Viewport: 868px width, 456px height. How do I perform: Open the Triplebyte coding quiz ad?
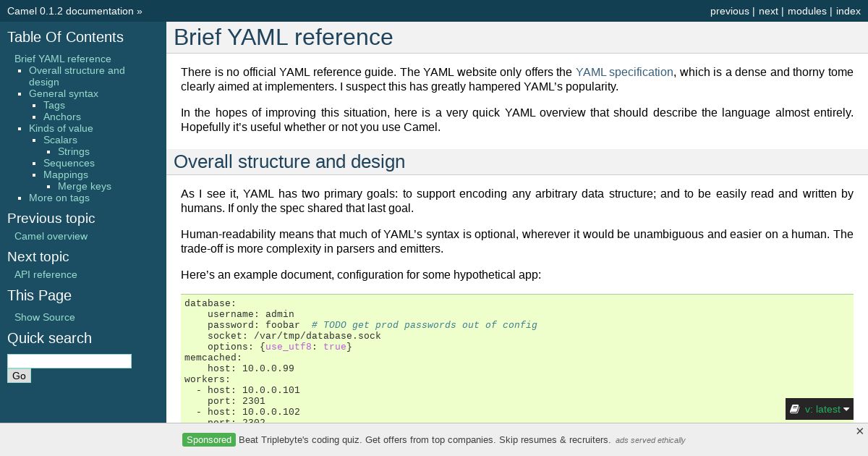425,440
